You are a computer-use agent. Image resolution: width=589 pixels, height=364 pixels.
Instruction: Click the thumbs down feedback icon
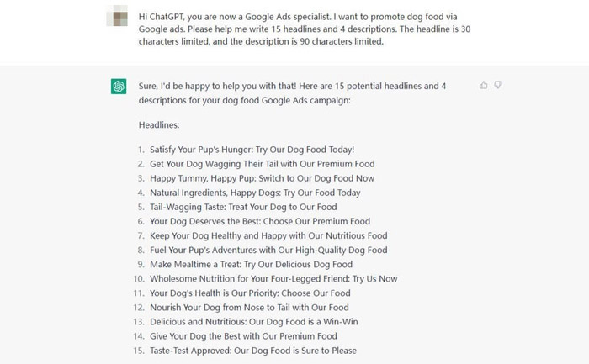498,85
